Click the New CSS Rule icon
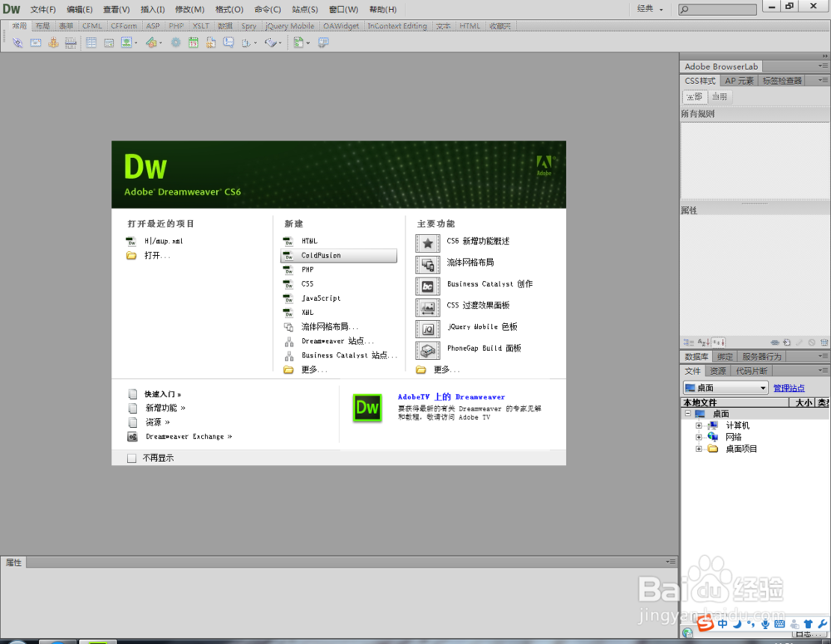 (x=787, y=342)
